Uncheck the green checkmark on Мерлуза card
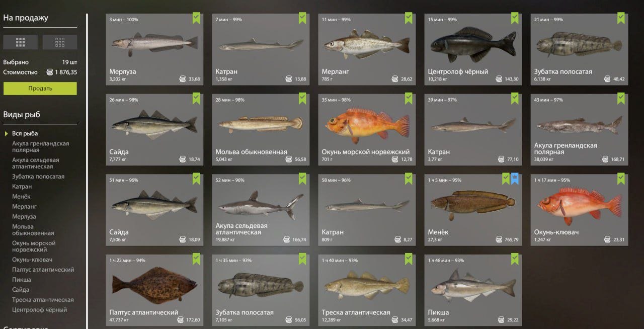Screen dimensions: 644x329 click(196, 18)
